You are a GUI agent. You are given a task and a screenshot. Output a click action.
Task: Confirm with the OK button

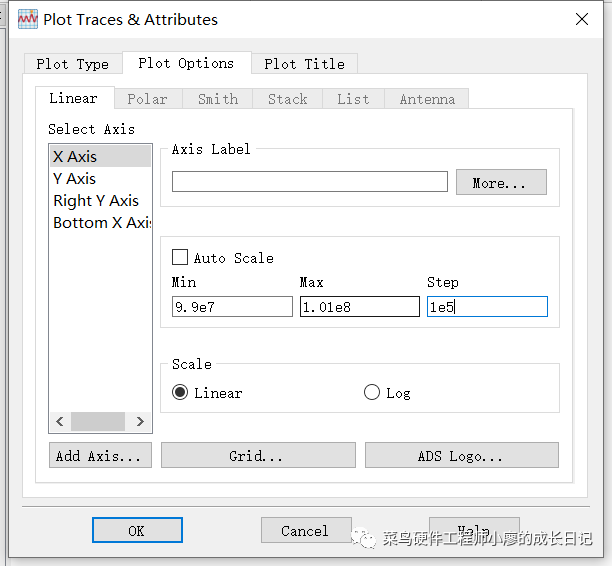(137, 530)
